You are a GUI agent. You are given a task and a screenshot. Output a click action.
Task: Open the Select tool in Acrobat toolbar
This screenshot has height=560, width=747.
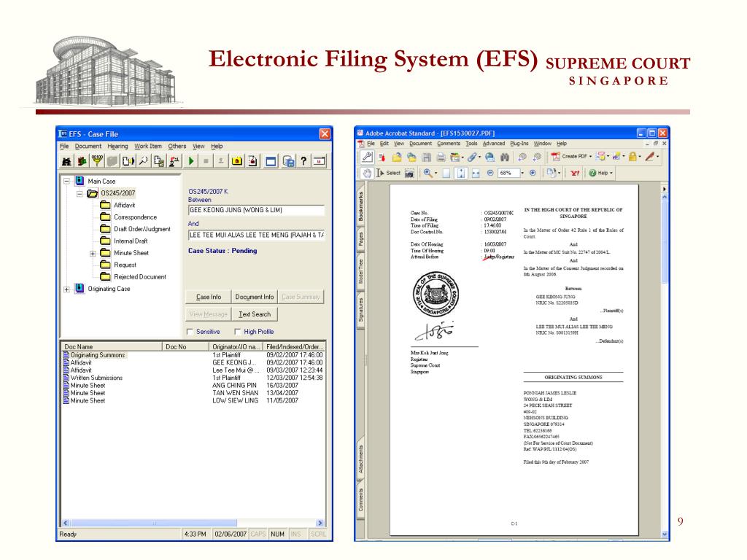point(389,173)
